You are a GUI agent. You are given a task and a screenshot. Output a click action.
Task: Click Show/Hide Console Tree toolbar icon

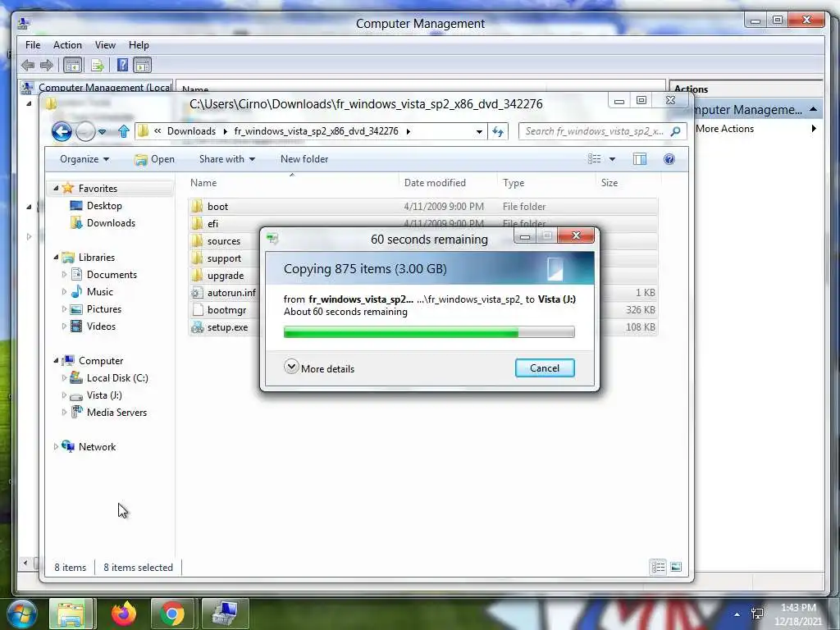coord(72,66)
